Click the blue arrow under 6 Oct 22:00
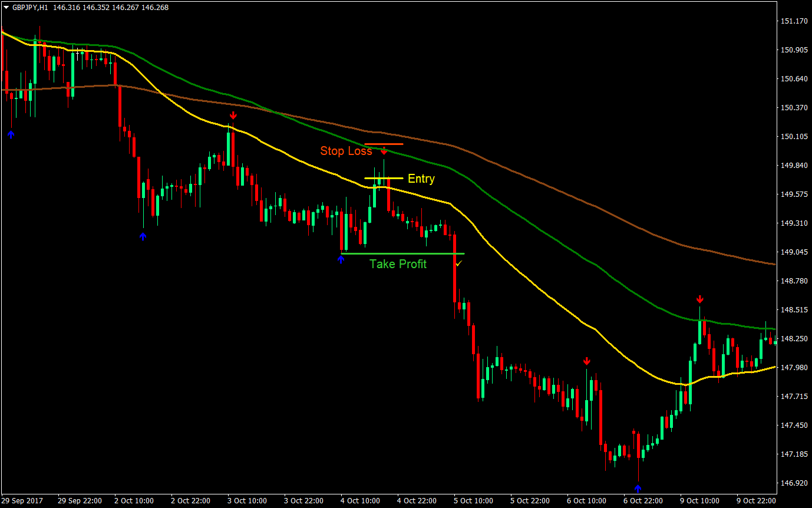The height and width of the screenshot is (508, 812). (x=638, y=487)
